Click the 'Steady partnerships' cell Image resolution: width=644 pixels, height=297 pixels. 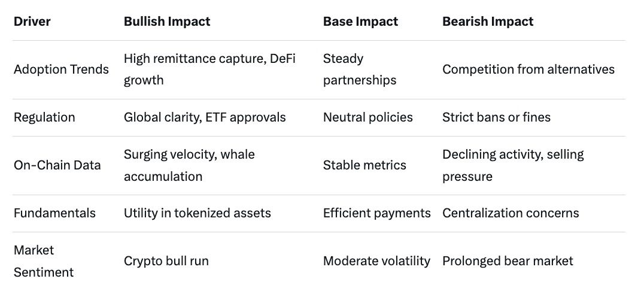tap(360, 69)
